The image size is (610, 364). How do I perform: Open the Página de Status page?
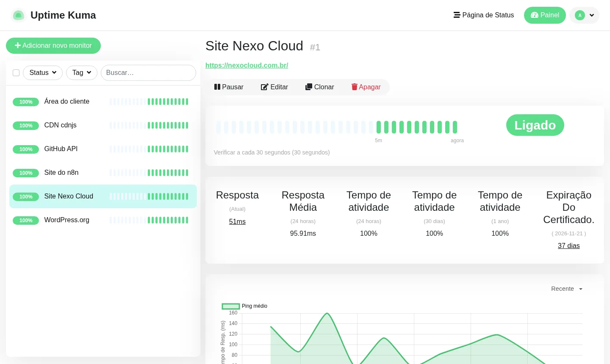tap(484, 15)
